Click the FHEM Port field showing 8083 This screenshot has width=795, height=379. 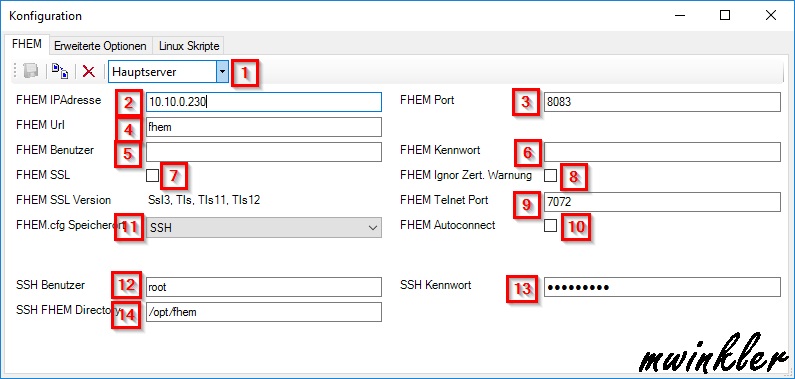[x=662, y=102]
